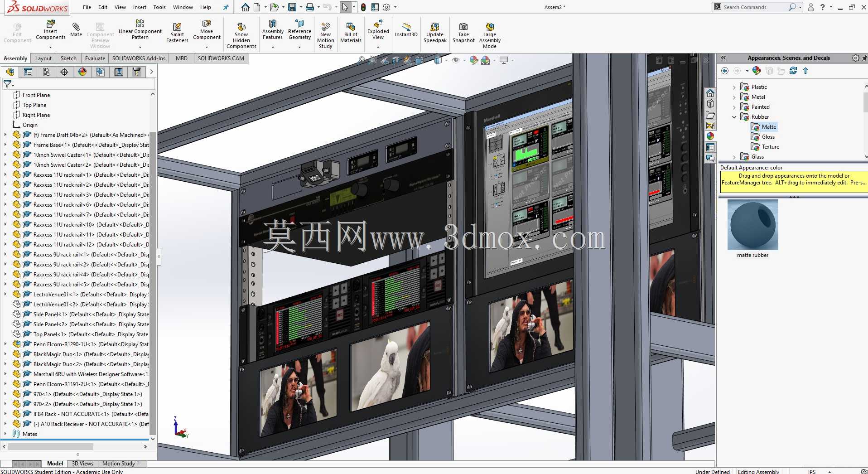
Task: Switch to the SOLIDWORKS Add-Ins tab
Action: [139, 58]
